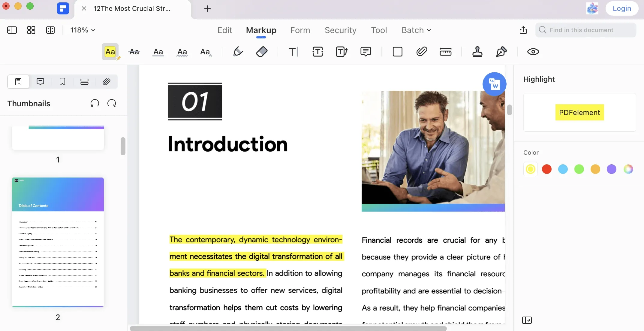This screenshot has width=644, height=331.
Task: Collapse the right properties panel
Action: [527, 320]
